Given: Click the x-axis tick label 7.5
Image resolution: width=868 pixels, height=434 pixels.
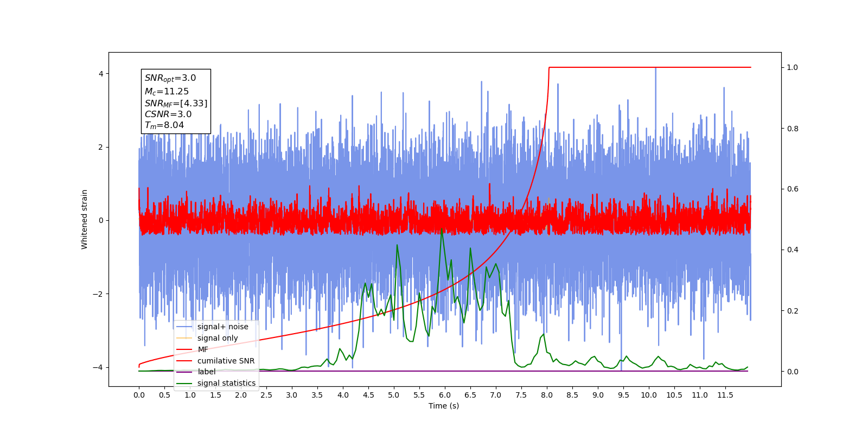Looking at the screenshot, I should pyautogui.click(x=521, y=395).
